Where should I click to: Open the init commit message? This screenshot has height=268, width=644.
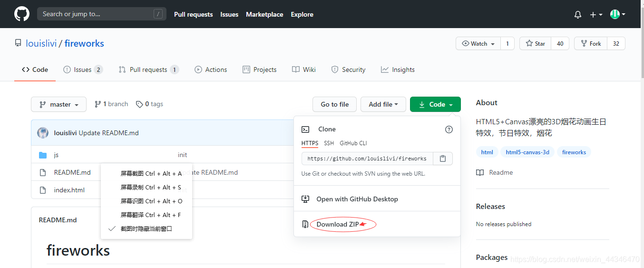[x=183, y=155]
